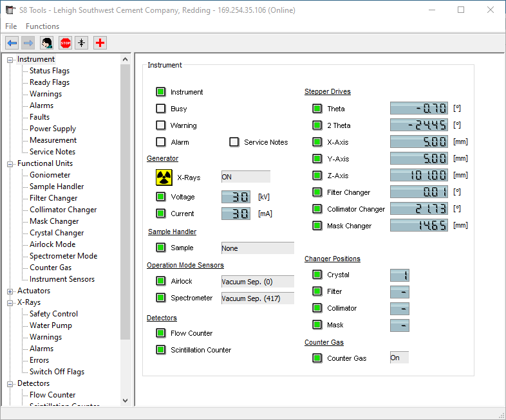This screenshot has height=420, width=506.
Task: Click the user face toolbar icon
Action: tap(47, 43)
